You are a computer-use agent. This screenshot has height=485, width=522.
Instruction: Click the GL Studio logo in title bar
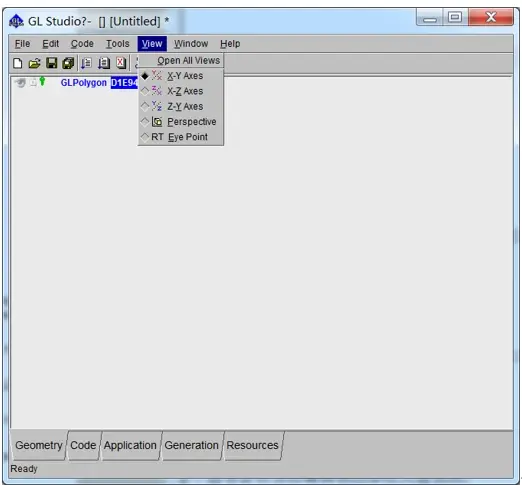[16, 21]
